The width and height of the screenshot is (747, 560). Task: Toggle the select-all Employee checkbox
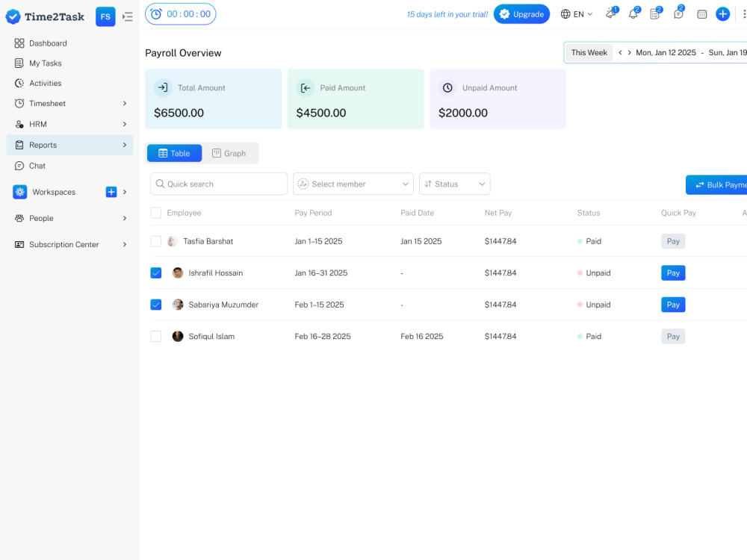[156, 213]
